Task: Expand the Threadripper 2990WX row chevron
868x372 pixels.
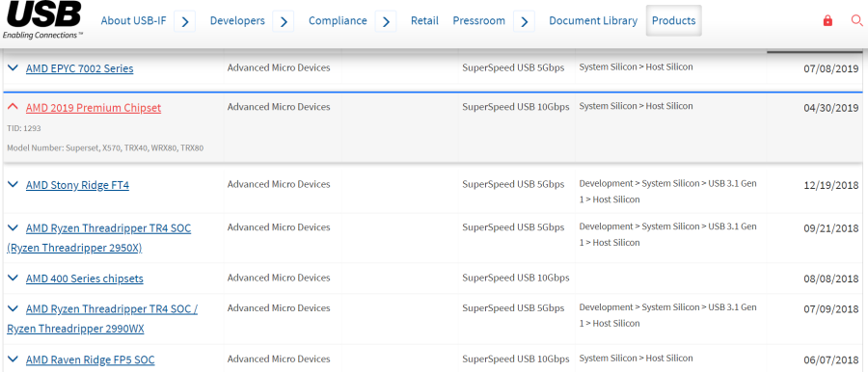Action: [x=13, y=308]
